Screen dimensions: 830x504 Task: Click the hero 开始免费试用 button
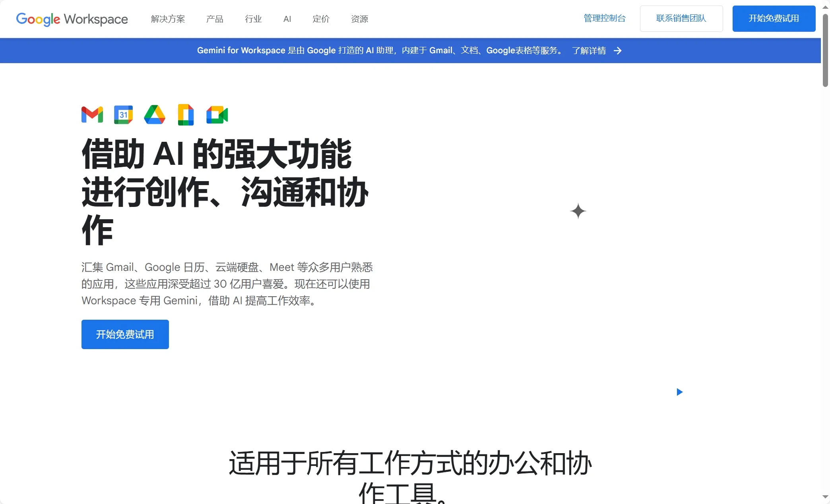click(x=125, y=334)
